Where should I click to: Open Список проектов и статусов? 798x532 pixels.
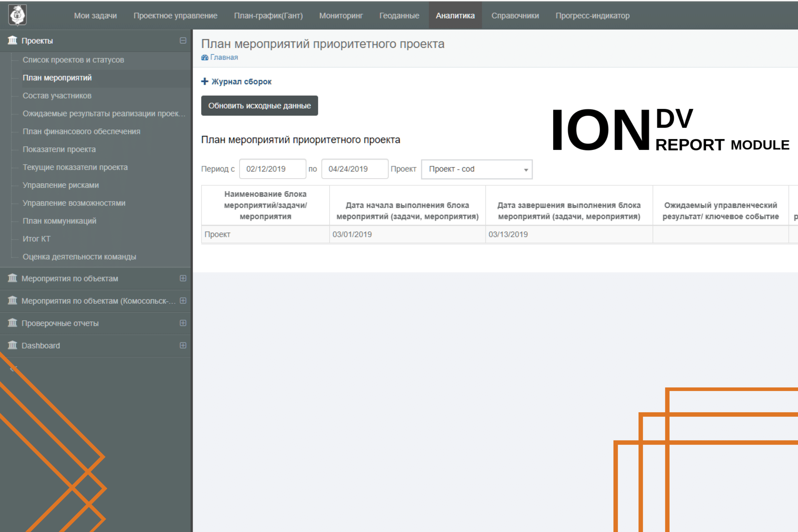[73, 60]
